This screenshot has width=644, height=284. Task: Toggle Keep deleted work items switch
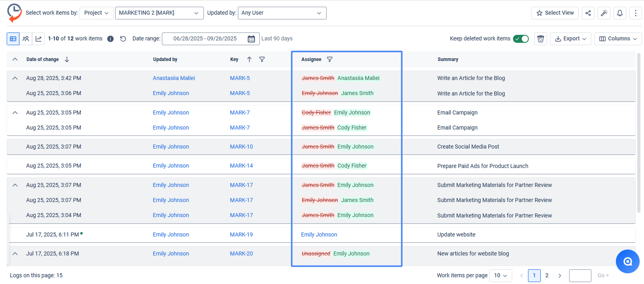[521, 39]
